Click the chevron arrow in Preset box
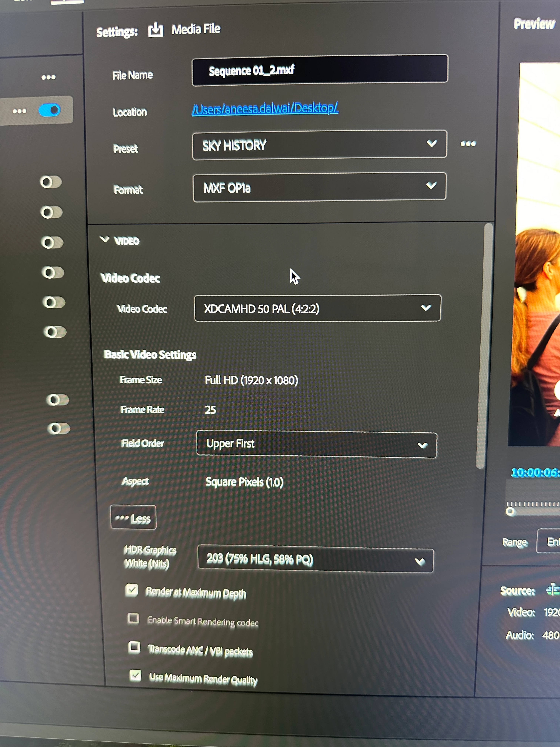 click(x=431, y=144)
